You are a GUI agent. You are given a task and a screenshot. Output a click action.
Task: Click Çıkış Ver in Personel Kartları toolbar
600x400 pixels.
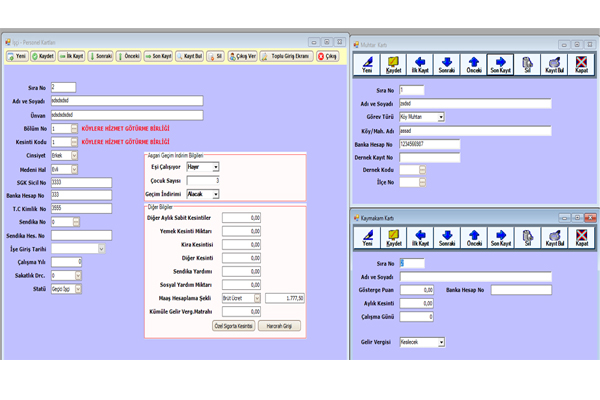point(242,57)
